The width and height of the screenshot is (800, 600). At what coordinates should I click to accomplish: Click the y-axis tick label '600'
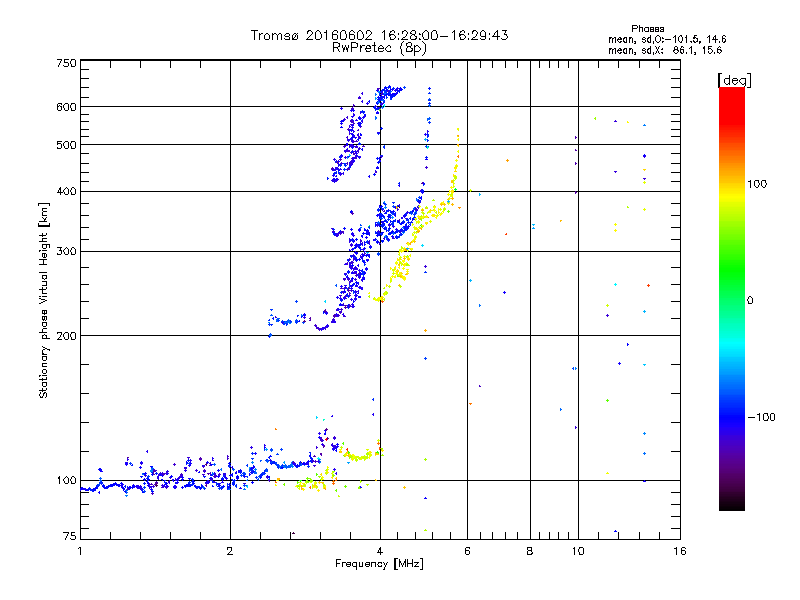point(66,107)
